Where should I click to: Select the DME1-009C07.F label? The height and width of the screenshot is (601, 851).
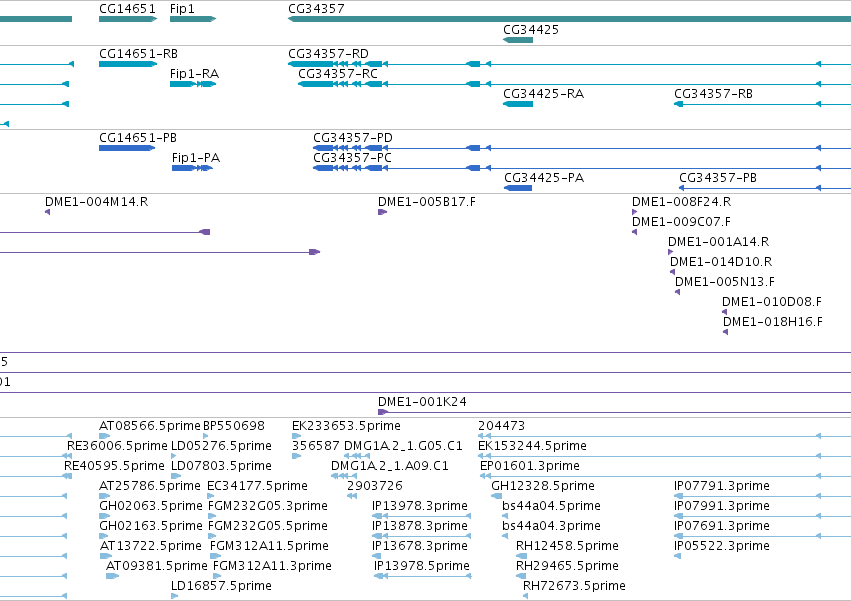(x=681, y=222)
